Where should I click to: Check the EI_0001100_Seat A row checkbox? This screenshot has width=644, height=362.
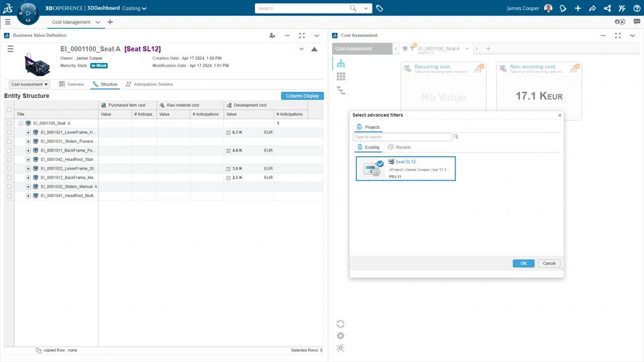pyautogui.click(x=9, y=123)
